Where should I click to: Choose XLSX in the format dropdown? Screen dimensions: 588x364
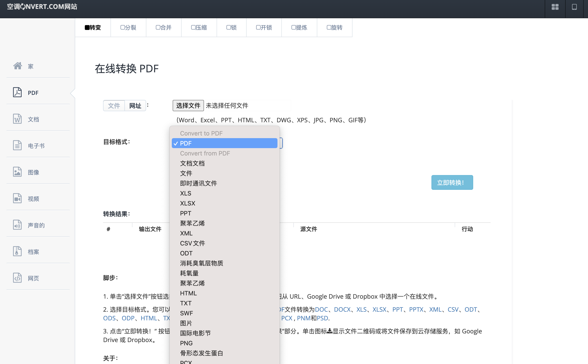coord(187,204)
